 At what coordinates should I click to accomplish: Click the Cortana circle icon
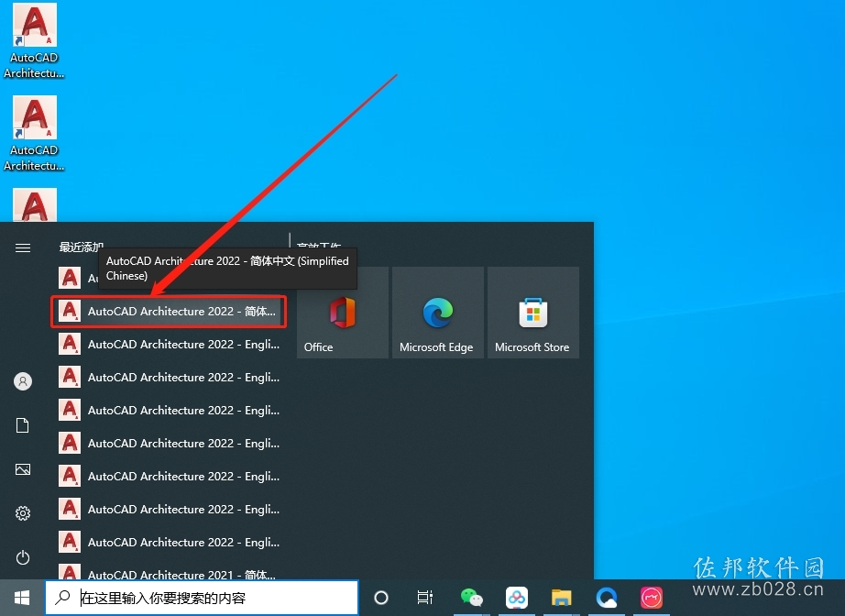[381, 598]
